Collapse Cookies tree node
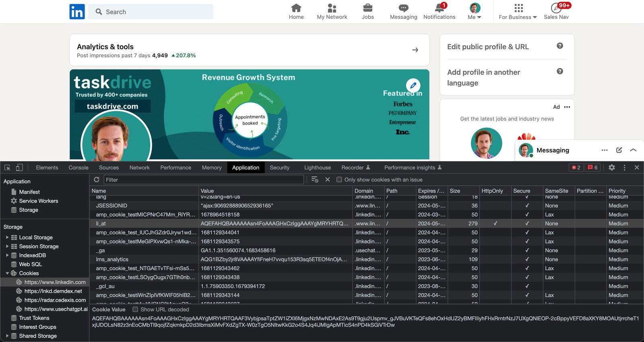The width and height of the screenshot is (644, 342). click(7, 273)
